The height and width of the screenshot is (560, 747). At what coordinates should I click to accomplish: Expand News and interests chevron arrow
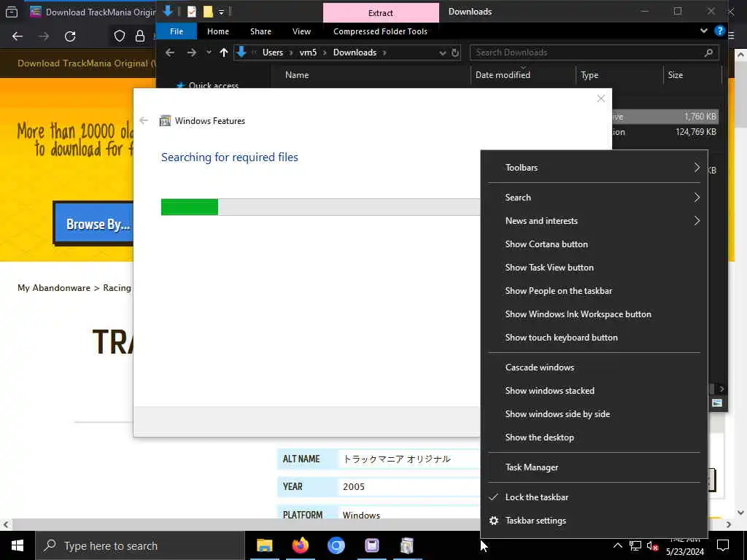pos(697,220)
